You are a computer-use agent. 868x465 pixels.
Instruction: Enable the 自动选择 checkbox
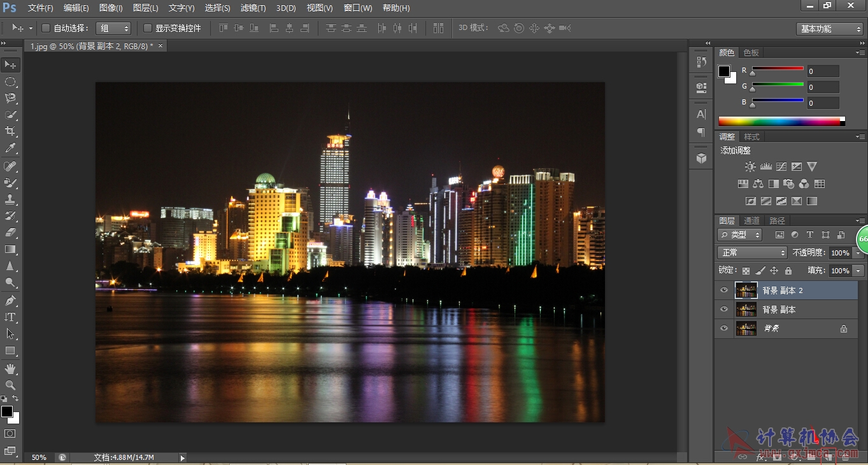(x=46, y=28)
